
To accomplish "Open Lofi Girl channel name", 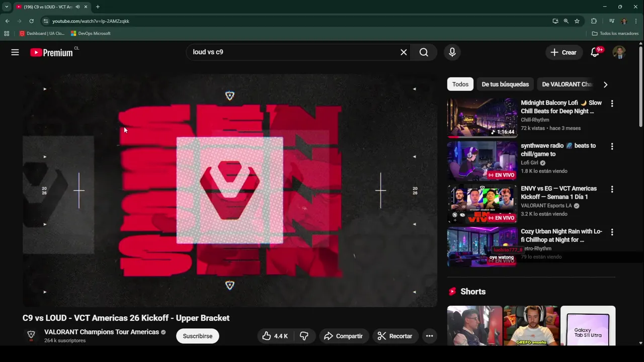I will [x=529, y=163].
